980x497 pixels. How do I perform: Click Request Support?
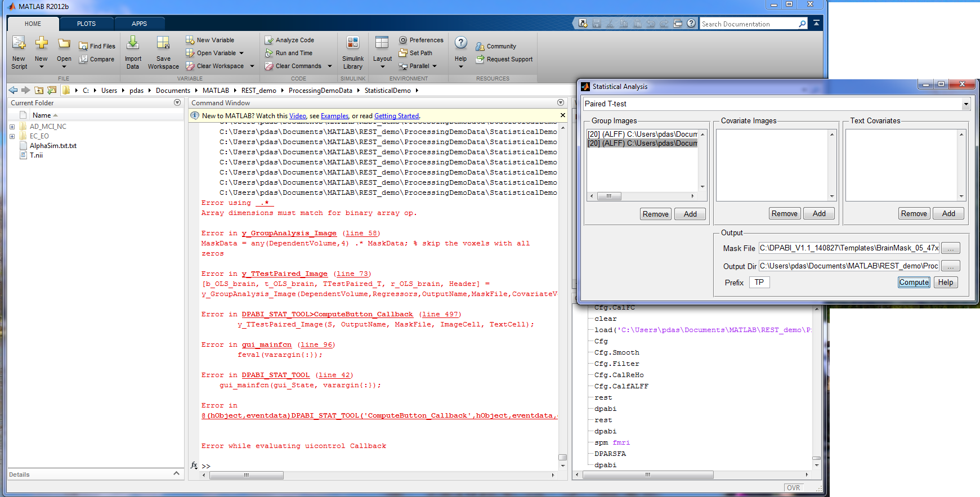504,59
